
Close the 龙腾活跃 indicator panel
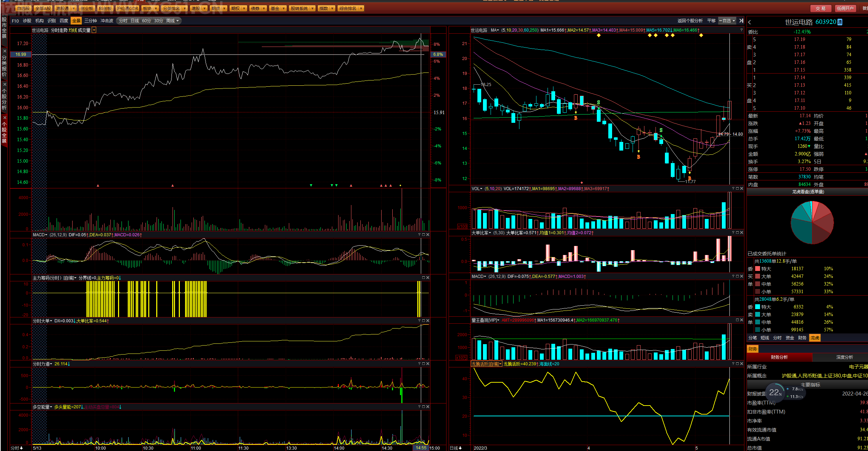[742, 364]
